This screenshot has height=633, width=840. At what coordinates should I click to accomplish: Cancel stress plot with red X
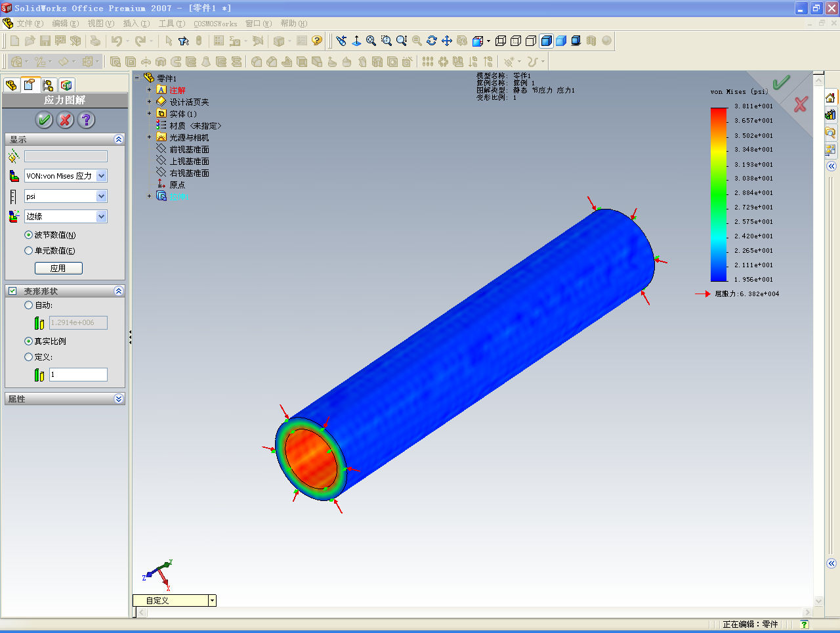click(65, 120)
